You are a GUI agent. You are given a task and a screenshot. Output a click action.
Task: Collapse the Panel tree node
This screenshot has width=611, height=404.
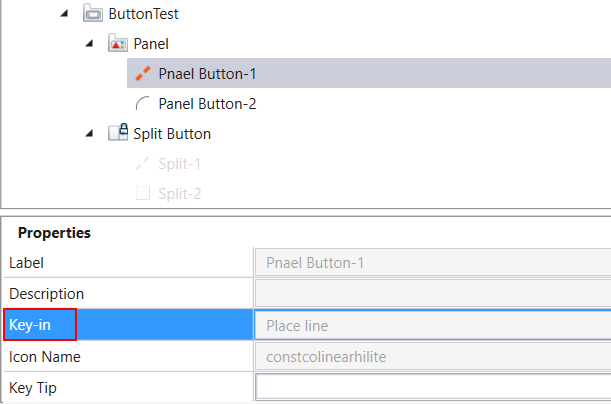click(x=89, y=45)
